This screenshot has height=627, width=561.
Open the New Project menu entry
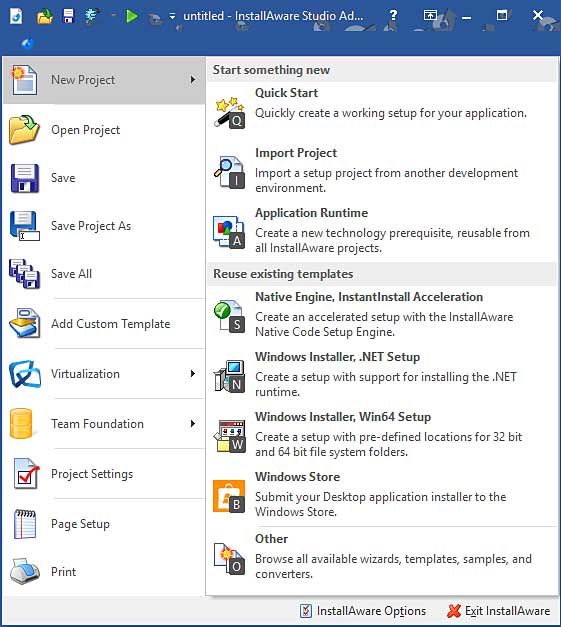coord(104,80)
